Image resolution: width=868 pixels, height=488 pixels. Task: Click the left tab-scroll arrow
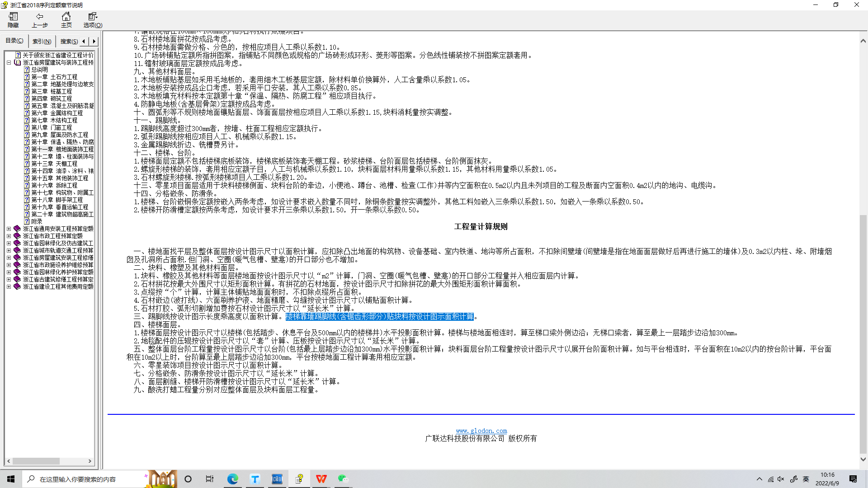point(84,41)
